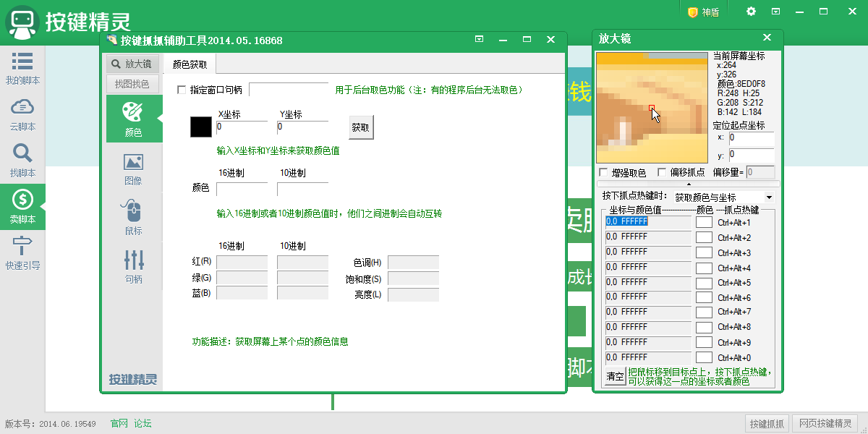Open 快速引导 quick guide signpost icon
The image size is (868, 434).
[22, 253]
